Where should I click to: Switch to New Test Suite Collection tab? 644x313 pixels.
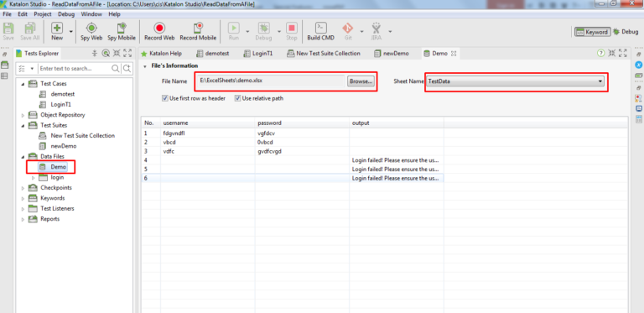pos(324,54)
